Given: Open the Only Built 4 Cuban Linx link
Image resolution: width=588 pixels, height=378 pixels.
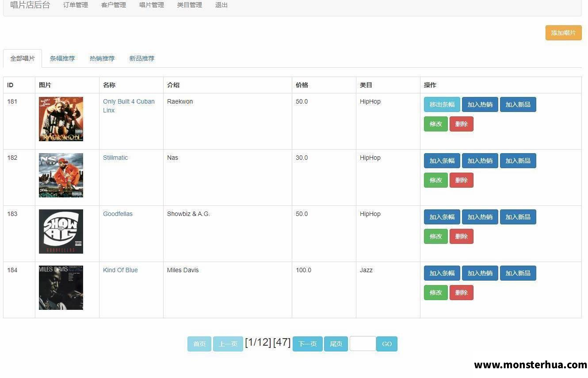Looking at the screenshot, I should coord(129,106).
